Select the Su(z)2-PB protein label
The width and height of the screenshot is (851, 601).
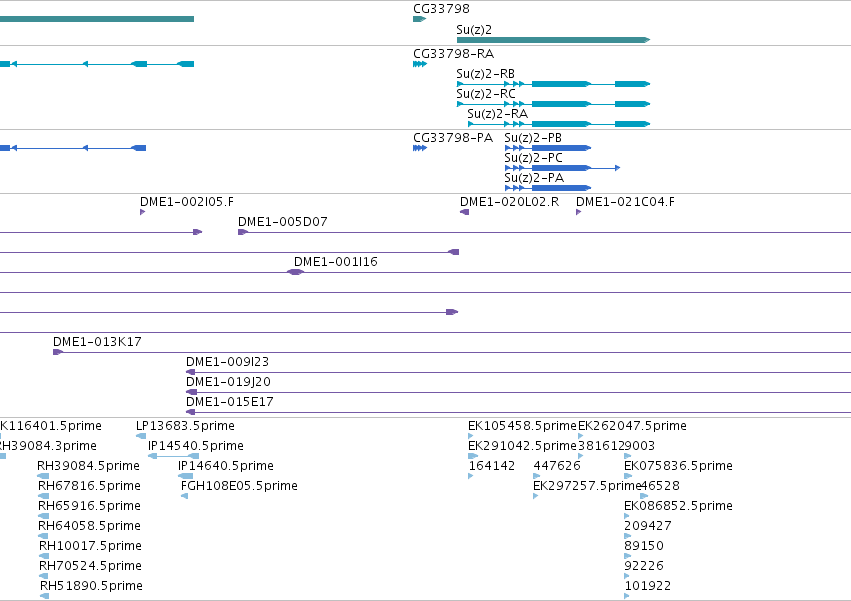tap(533, 138)
